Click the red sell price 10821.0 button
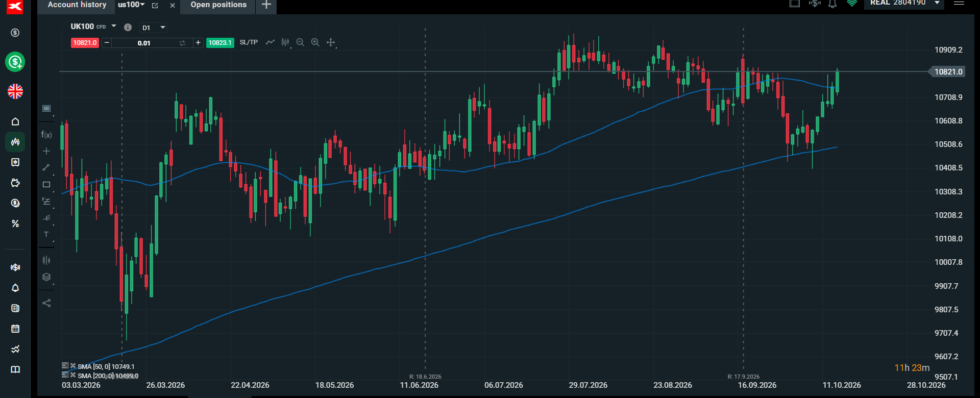Image resolution: width=980 pixels, height=398 pixels. click(85, 43)
